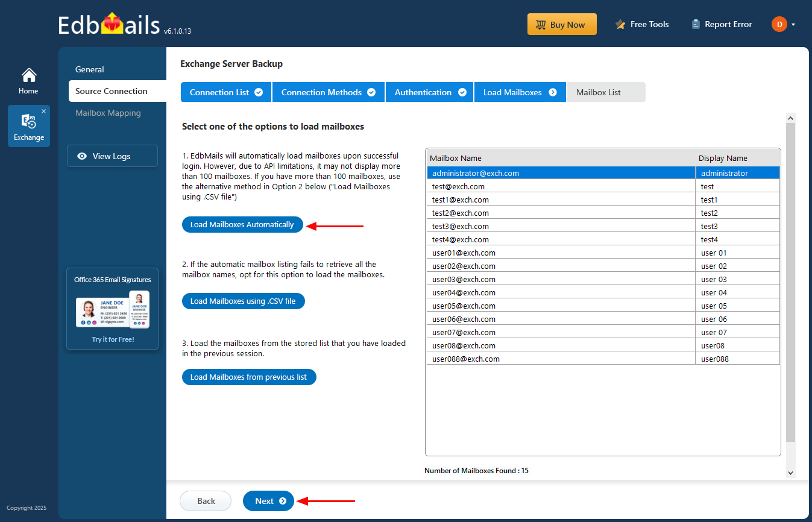812x522 pixels.
Task: Click the Back button
Action: (x=206, y=501)
